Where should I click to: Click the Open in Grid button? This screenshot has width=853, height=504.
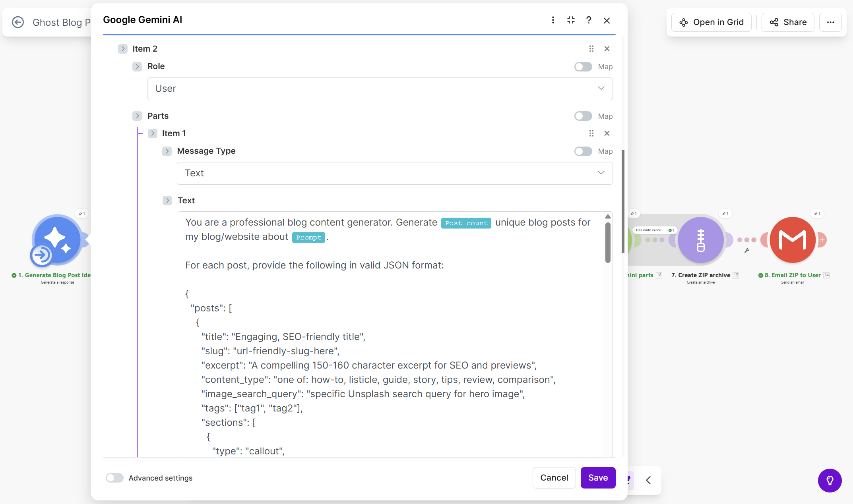click(x=711, y=22)
